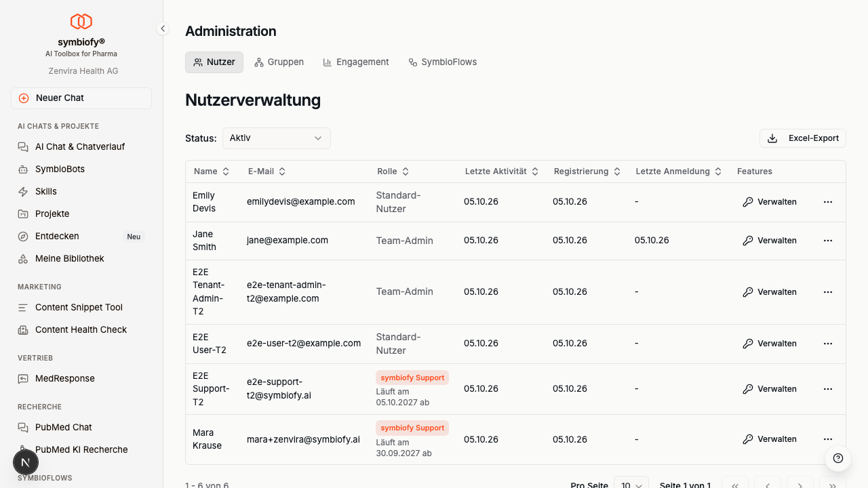Open the three-dot menu for Emily Devis
This screenshot has height=488, width=868.
(828, 202)
